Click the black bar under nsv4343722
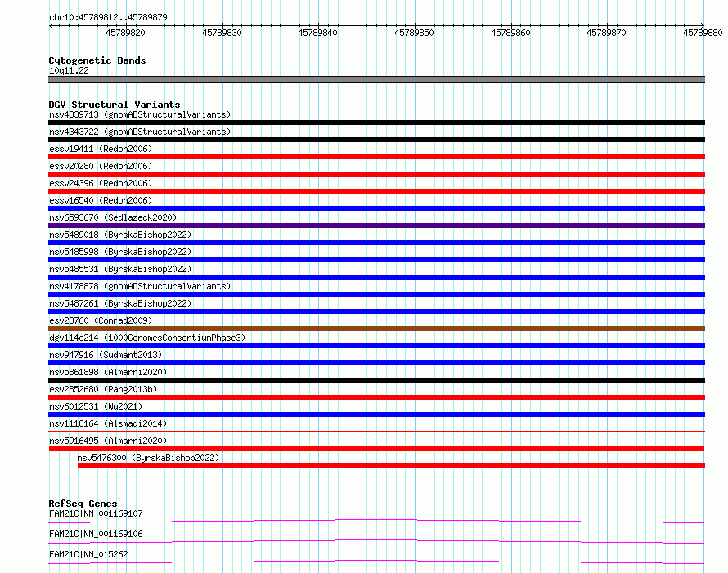 coord(376,140)
